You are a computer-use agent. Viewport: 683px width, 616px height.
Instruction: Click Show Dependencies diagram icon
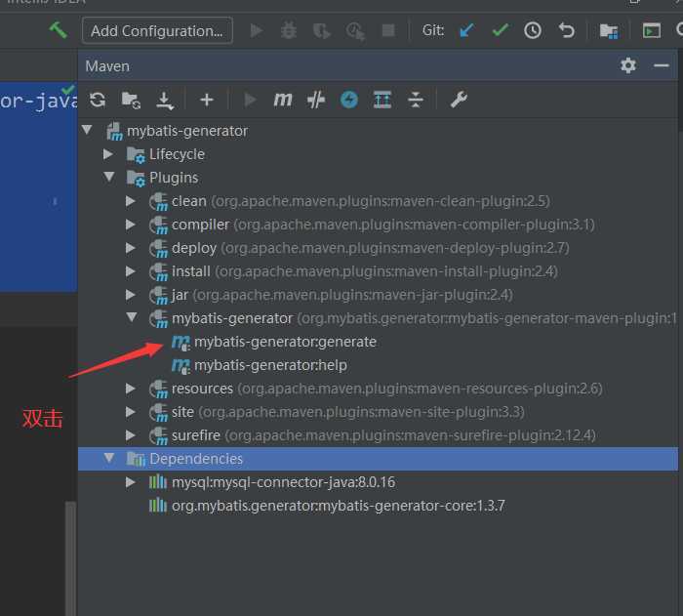pyautogui.click(x=382, y=100)
